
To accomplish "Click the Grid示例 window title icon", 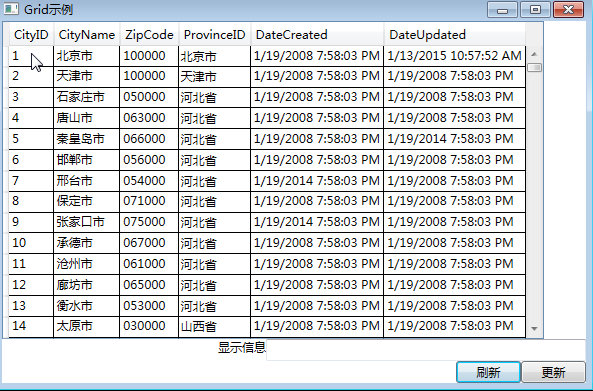I will [x=11, y=9].
